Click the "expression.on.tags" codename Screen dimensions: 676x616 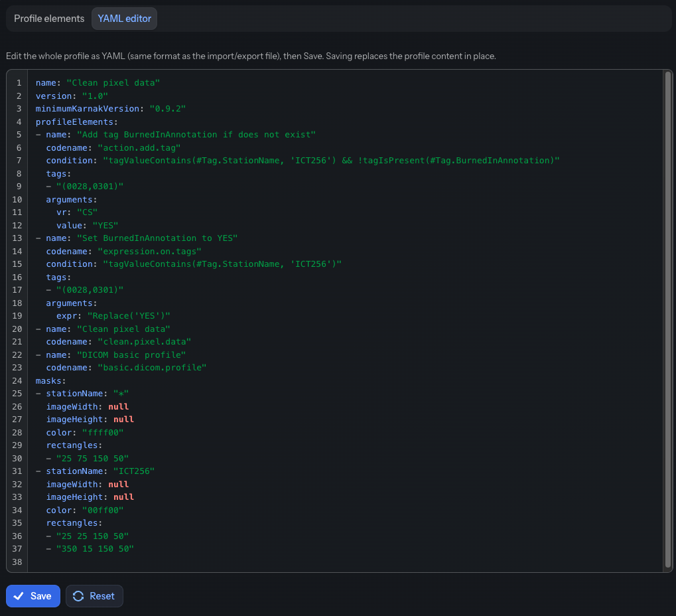point(149,251)
